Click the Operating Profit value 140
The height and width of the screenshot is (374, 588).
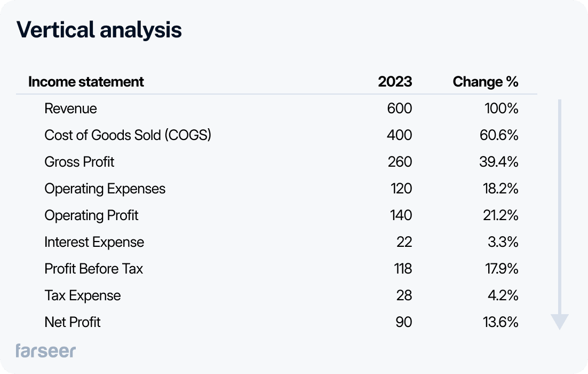pos(400,215)
